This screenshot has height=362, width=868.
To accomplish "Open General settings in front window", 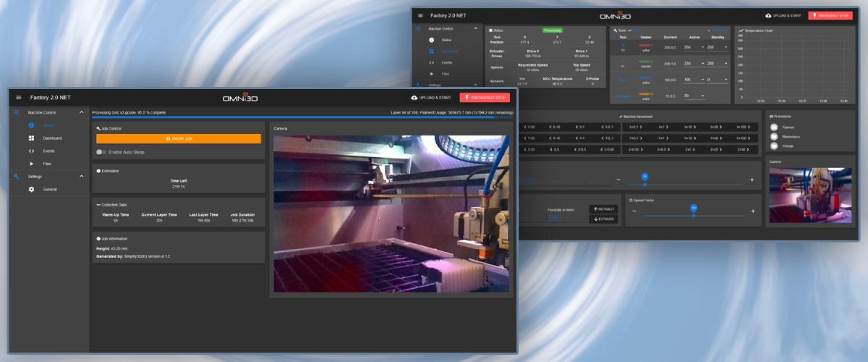I will point(50,189).
